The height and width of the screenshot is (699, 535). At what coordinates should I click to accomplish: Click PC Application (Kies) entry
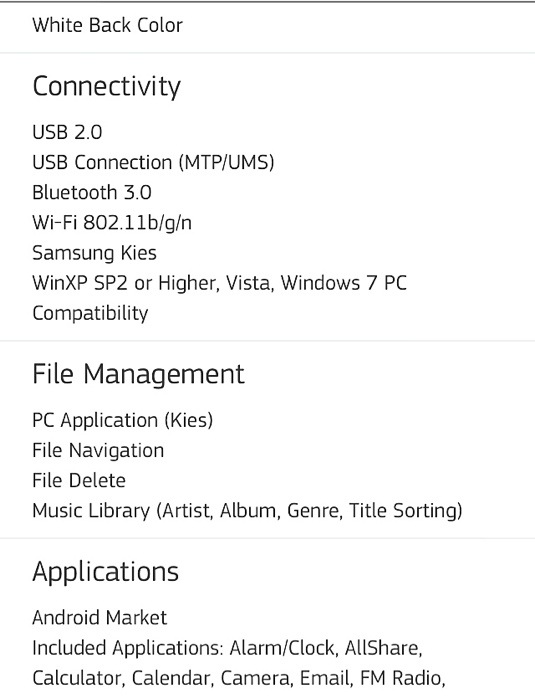[123, 420]
